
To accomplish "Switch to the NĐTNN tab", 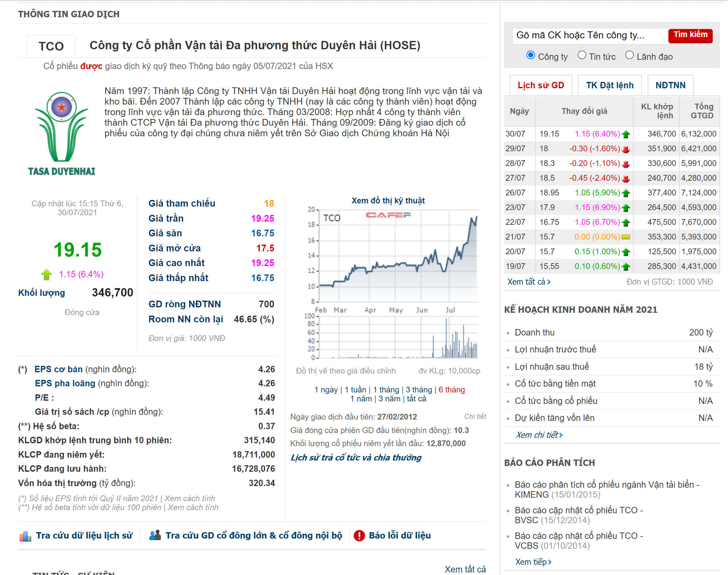I will pyautogui.click(x=670, y=85).
